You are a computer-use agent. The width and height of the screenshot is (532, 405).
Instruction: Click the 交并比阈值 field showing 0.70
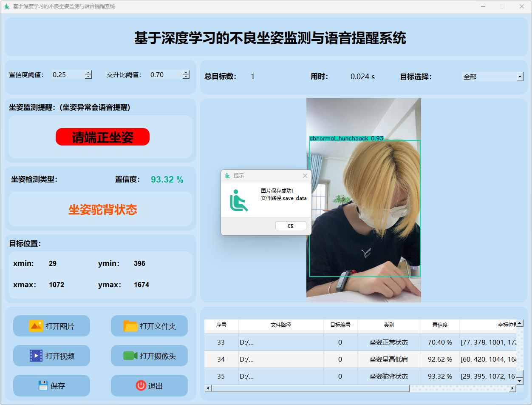tap(165, 75)
